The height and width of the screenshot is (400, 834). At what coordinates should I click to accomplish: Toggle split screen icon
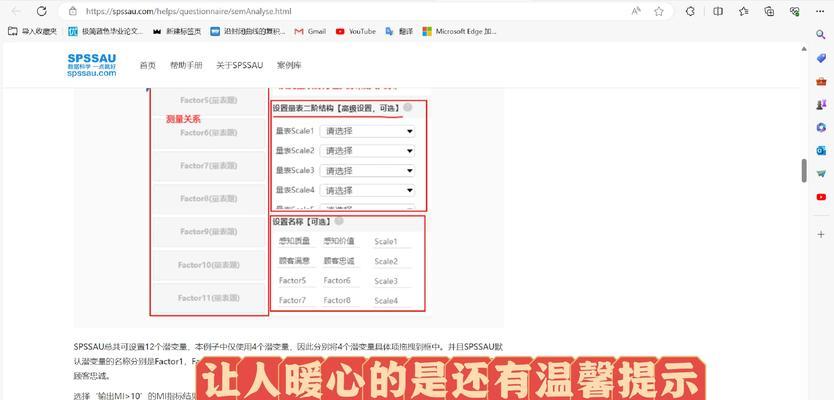pyautogui.click(x=718, y=11)
